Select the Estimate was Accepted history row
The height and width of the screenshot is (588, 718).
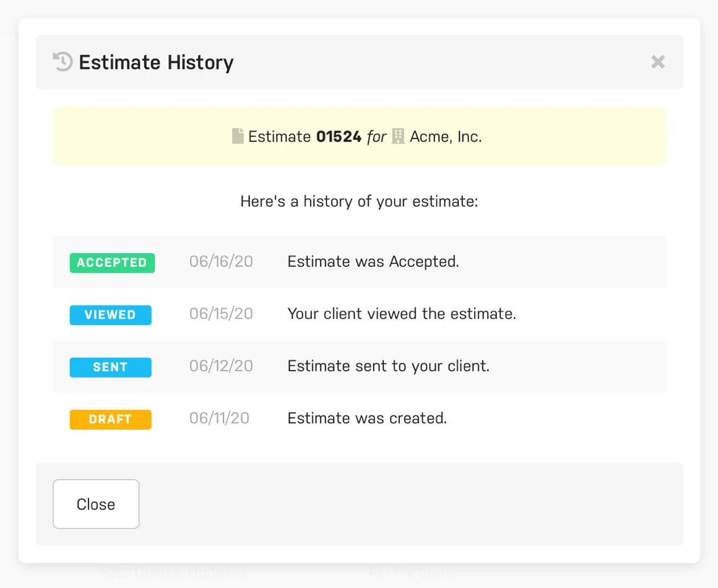(x=373, y=262)
